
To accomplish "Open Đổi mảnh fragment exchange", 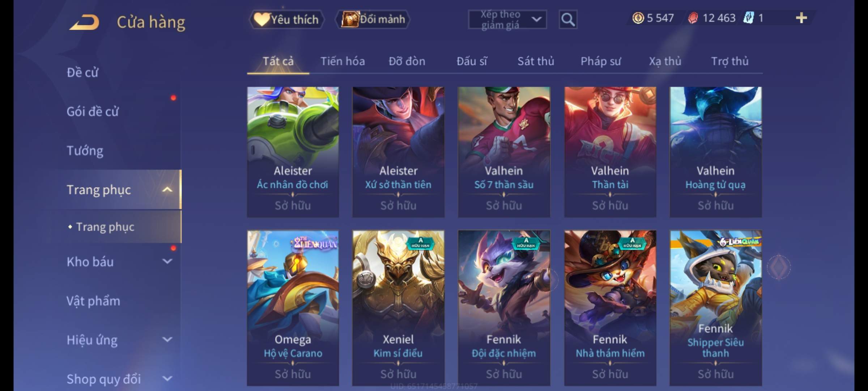I will (x=373, y=19).
